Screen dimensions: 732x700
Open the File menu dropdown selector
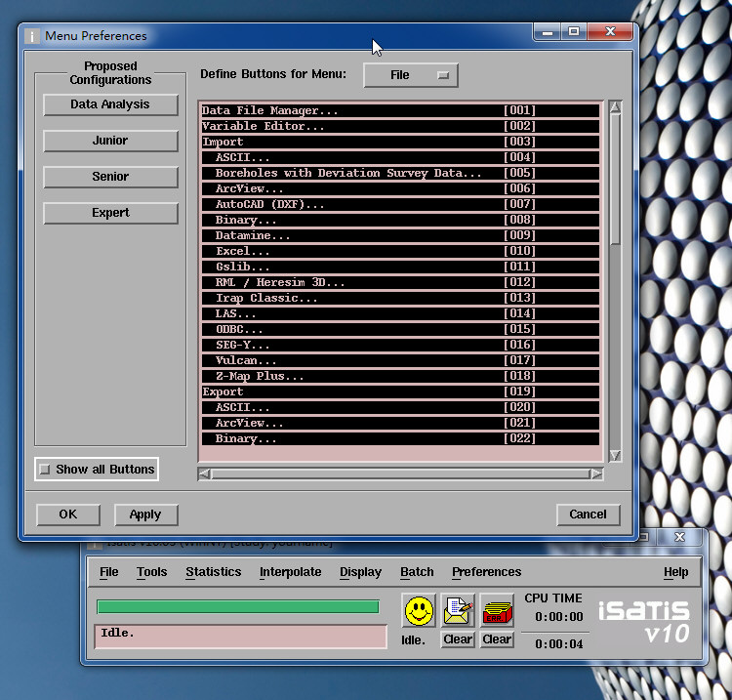[411, 75]
